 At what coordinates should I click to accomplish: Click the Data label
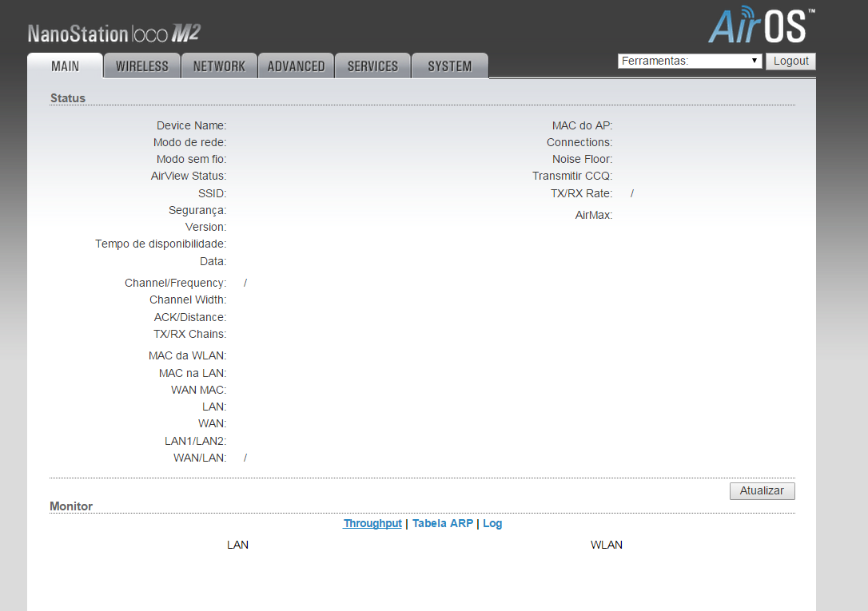point(213,261)
